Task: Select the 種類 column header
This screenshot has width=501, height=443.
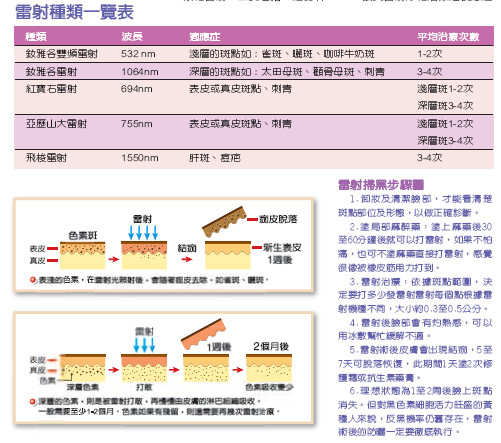Action: point(36,36)
